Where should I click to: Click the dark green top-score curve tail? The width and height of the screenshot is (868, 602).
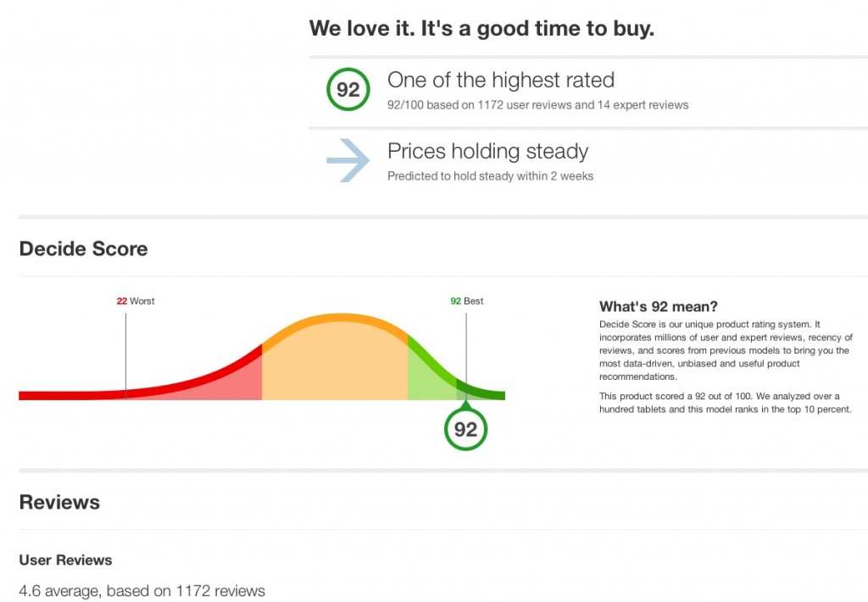[481, 392]
